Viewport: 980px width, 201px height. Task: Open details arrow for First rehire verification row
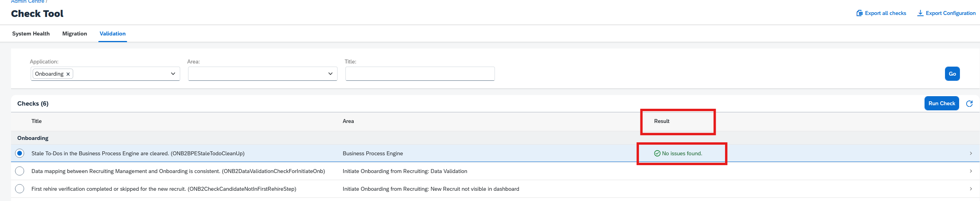pyautogui.click(x=971, y=189)
